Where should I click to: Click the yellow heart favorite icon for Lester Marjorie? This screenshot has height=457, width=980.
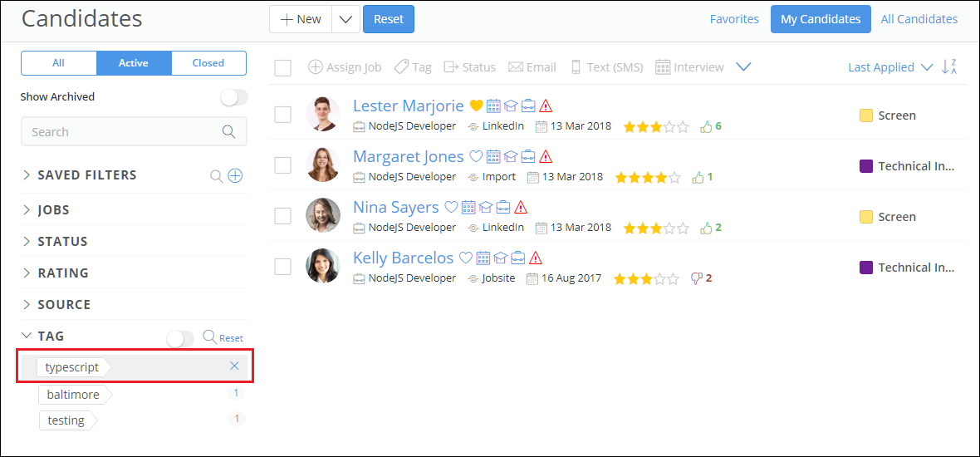click(476, 106)
